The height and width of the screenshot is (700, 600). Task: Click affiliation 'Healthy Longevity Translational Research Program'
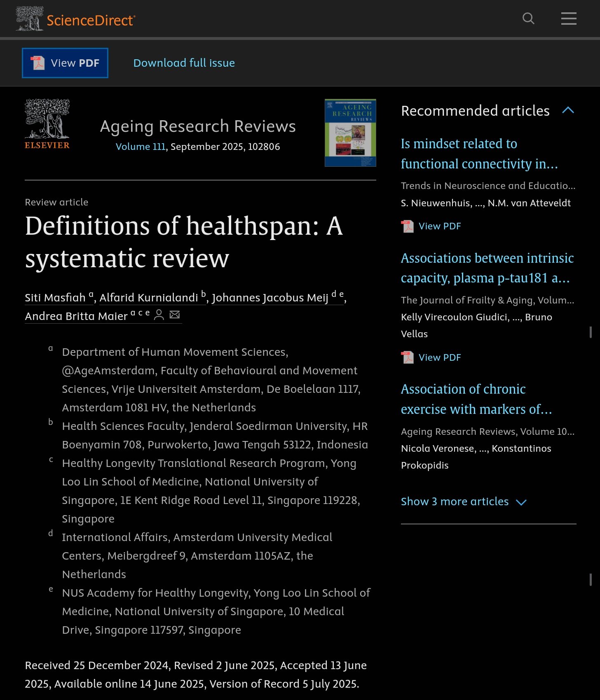(211, 491)
